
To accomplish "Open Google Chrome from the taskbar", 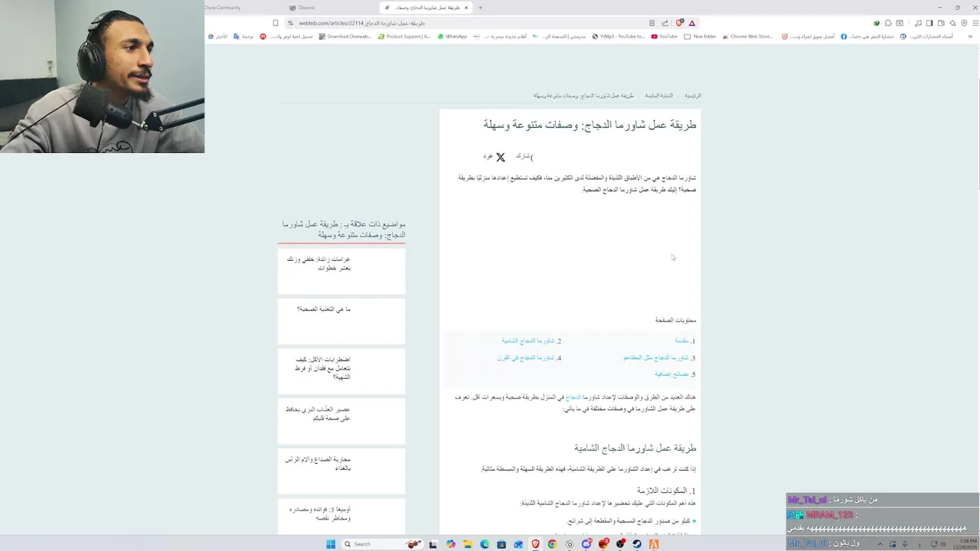I will coord(552,544).
